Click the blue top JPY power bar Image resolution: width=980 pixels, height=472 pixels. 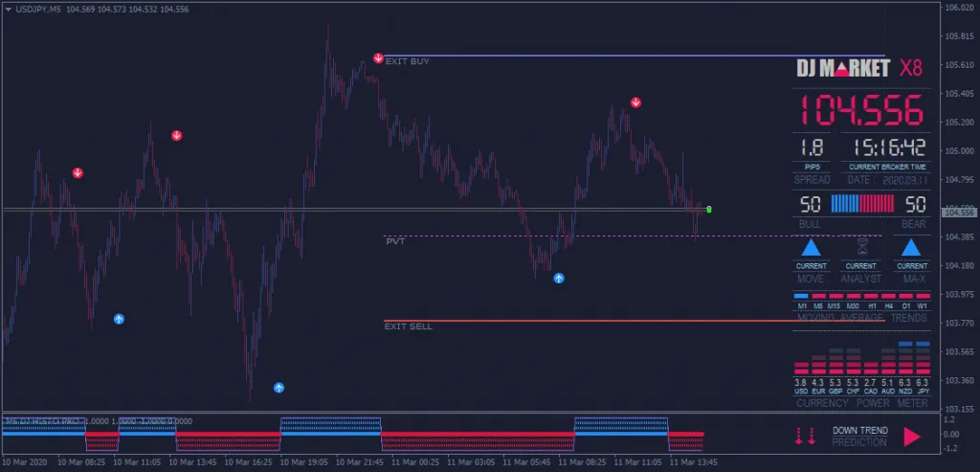click(x=924, y=344)
